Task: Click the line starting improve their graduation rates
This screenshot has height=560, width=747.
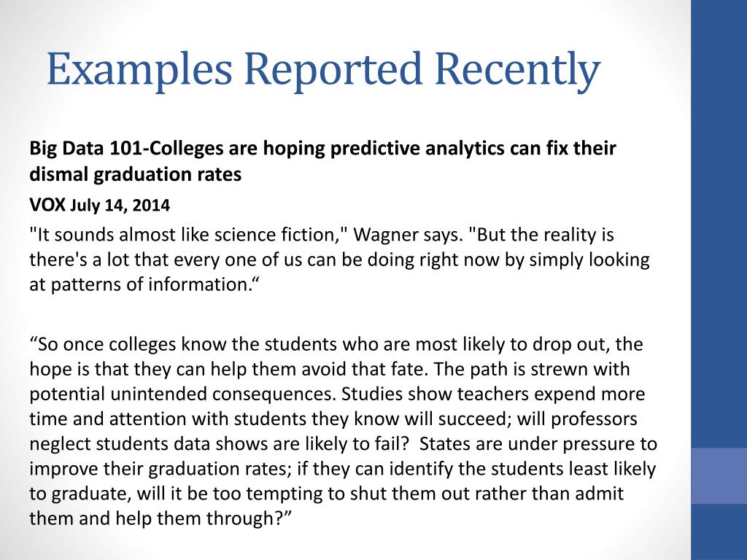Action: (x=343, y=469)
